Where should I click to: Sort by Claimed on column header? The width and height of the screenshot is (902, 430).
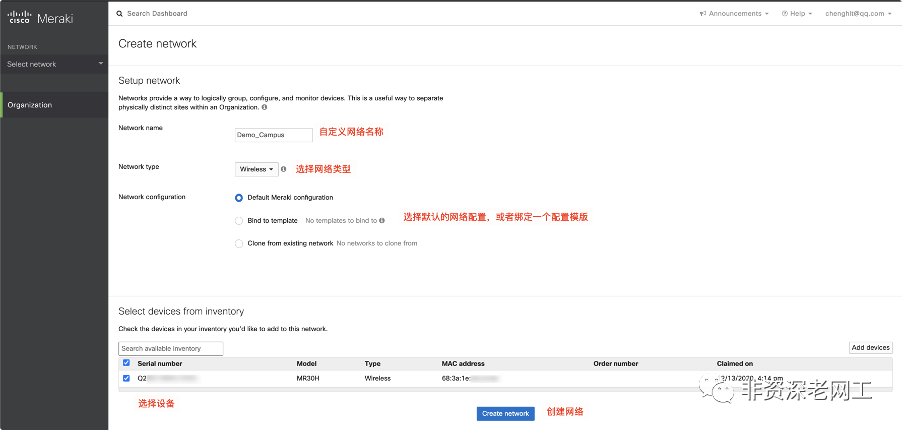click(x=735, y=364)
